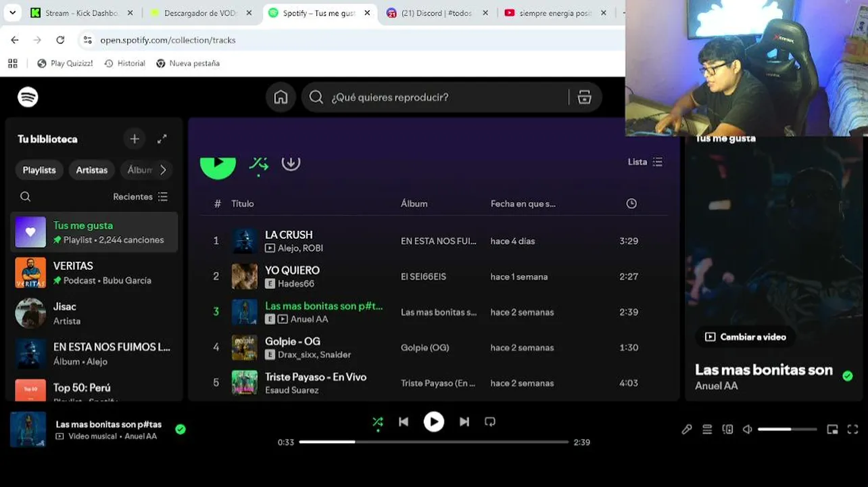This screenshot has width=868, height=487.
Task: Select the LA CRUSH track row
Action: point(434,241)
